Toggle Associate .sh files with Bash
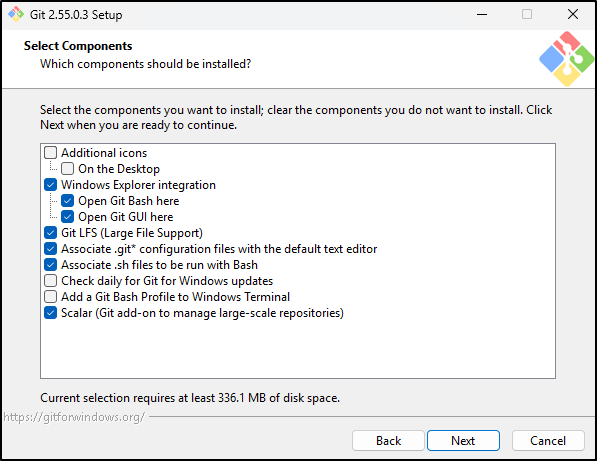Image resolution: width=597 pixels, height=461 pixels. [x=51, y=265]
